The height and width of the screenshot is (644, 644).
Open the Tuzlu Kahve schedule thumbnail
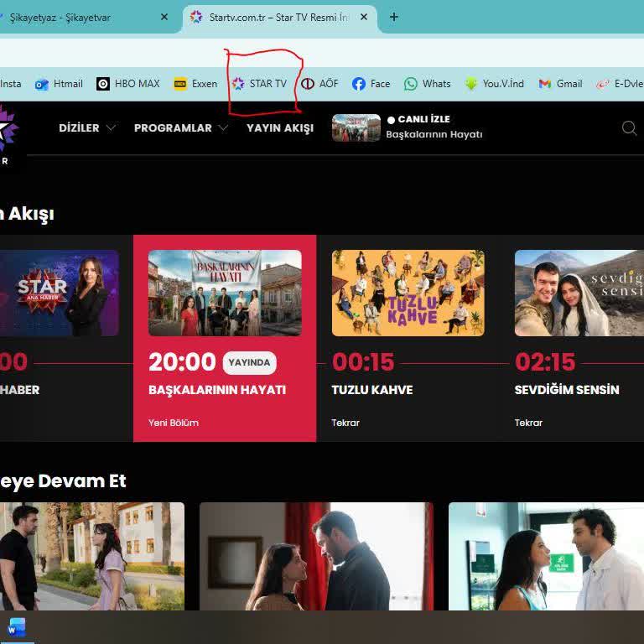(408, 293)
